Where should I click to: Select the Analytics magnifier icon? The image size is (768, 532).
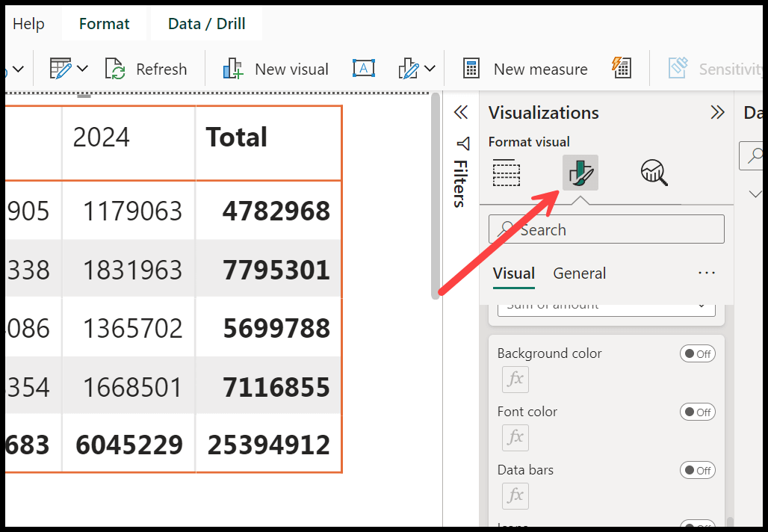[654, 173]
